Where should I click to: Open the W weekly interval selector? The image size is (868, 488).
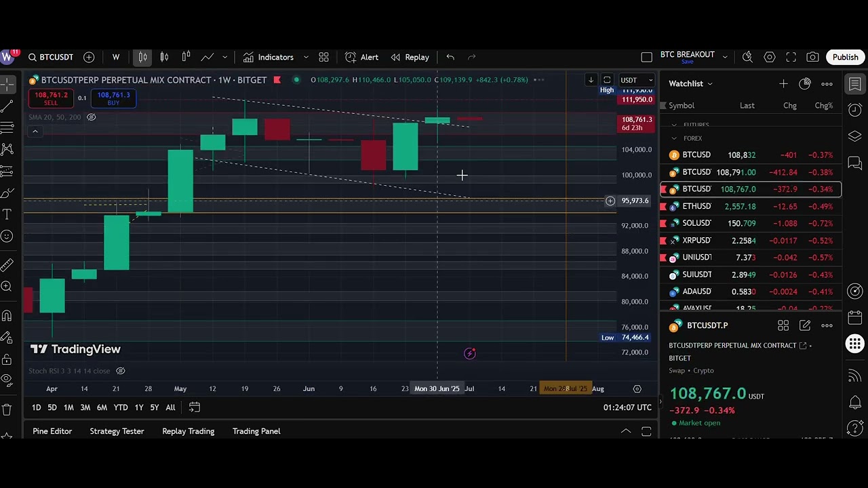coord(116,58)
